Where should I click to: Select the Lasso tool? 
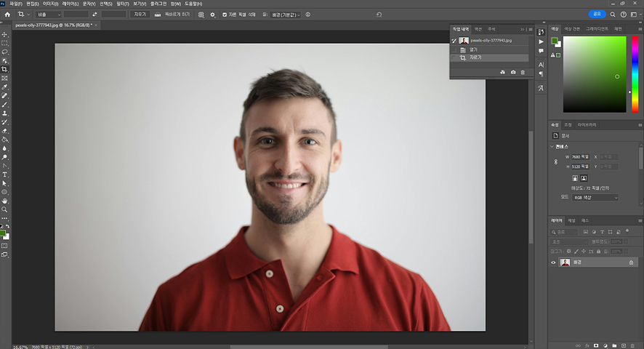point(4,52)
